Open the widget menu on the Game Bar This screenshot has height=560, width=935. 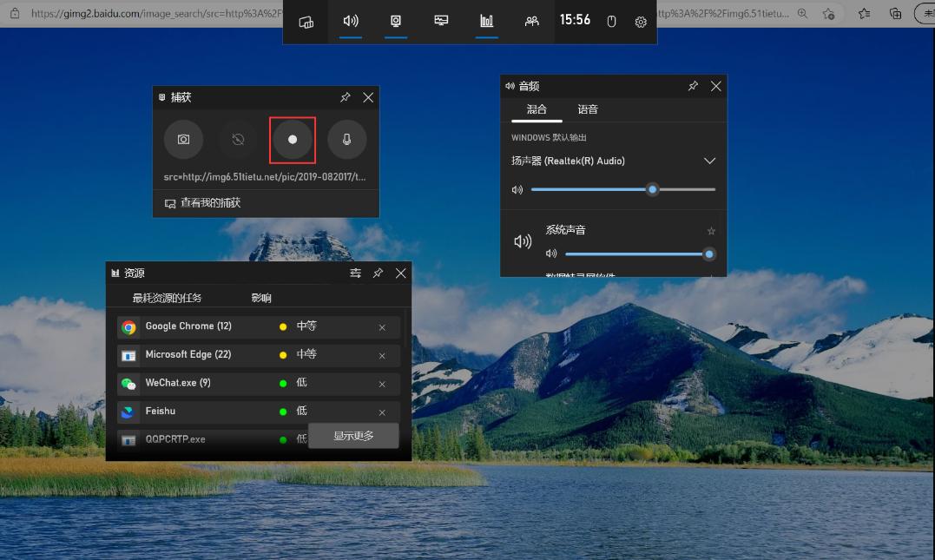pos(306,22)
